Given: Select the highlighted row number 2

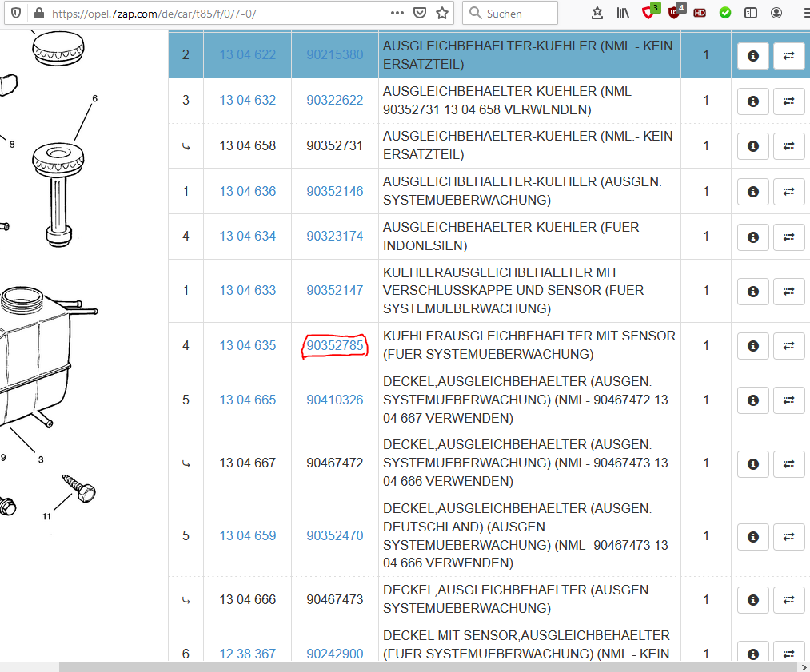Looking at the screenshot, I should 186,55.
